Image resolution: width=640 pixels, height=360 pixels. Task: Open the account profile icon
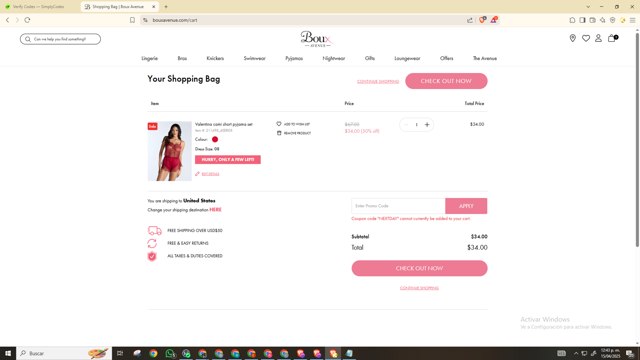(x=598, y=38)
